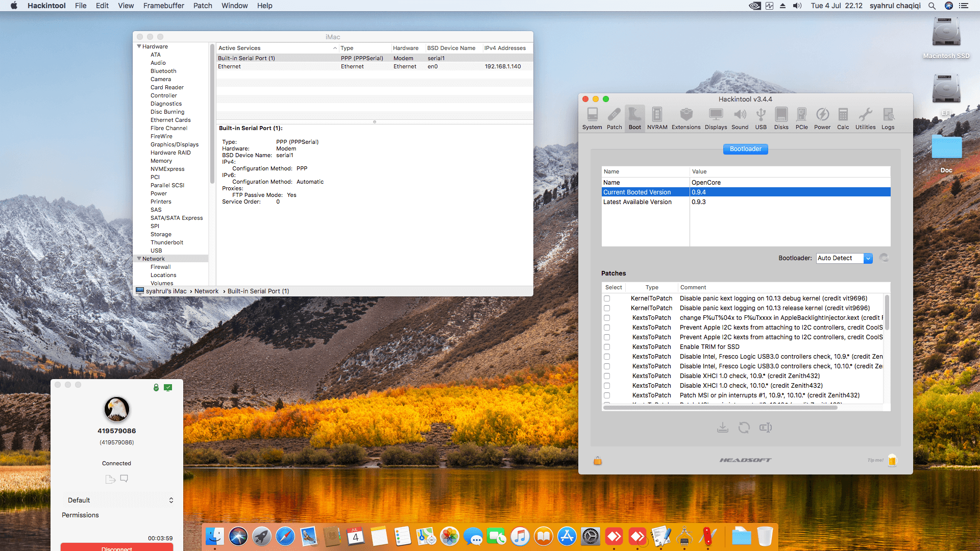Check the Enable TRIM for SSD patch
Viewport: 980px width, 551px height.
(607, 347)
